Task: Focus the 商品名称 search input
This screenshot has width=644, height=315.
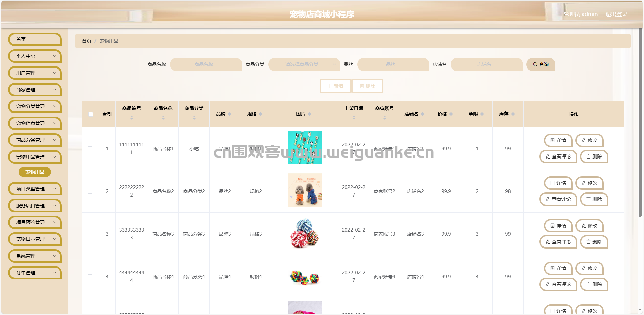Action: 206,64
